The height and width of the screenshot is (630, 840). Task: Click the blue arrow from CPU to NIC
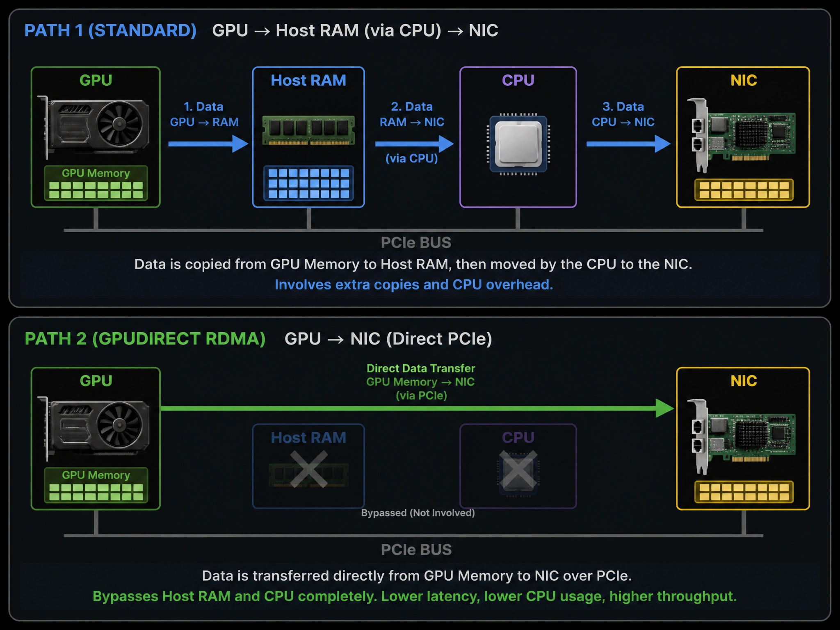tap(628, 144)
